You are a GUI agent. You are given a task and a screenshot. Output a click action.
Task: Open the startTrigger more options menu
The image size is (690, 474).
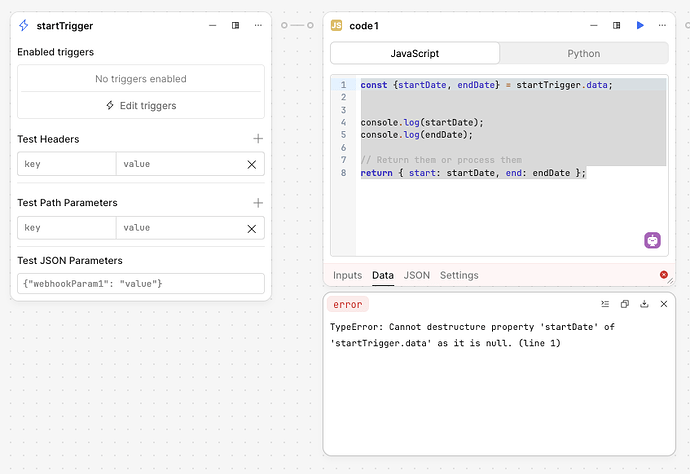coord(257,25)
